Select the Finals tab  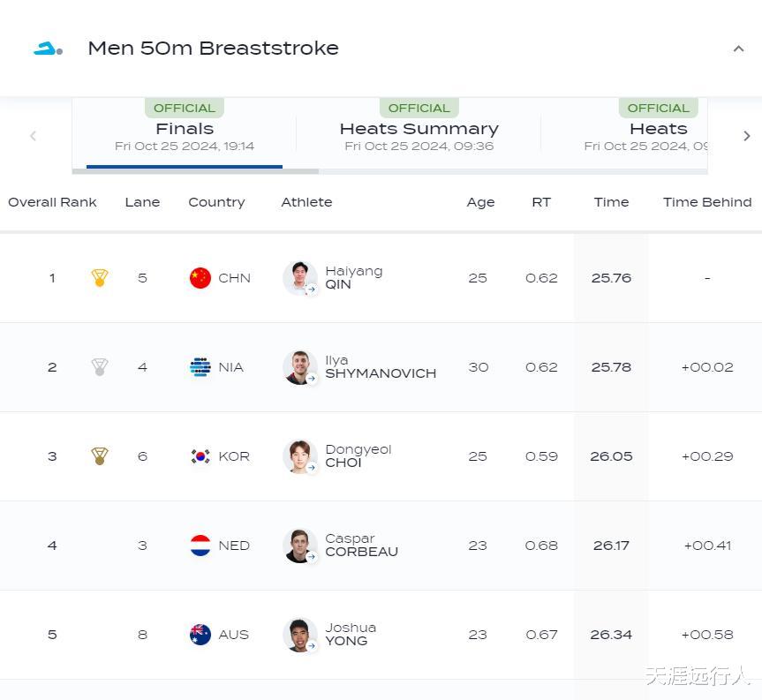[185, 130]
